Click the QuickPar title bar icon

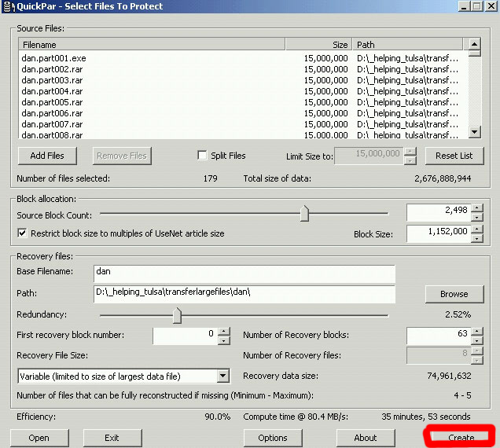(x=9, y=6)
